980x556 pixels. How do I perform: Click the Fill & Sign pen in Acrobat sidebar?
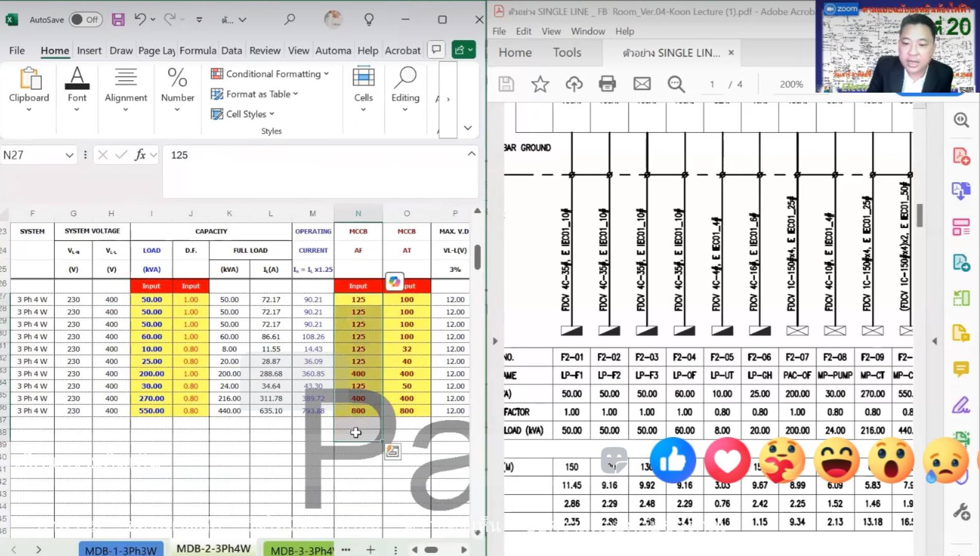pyautogui.click(x=961, y=405)
